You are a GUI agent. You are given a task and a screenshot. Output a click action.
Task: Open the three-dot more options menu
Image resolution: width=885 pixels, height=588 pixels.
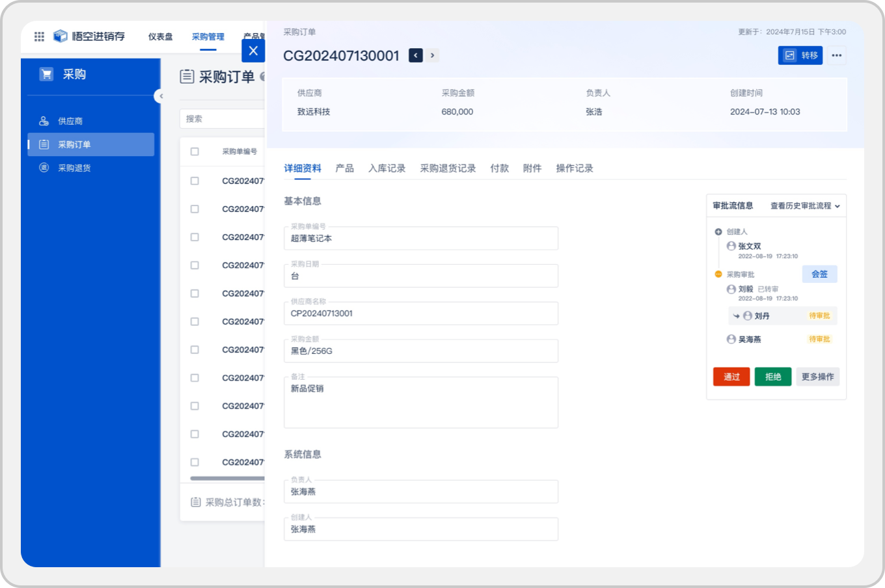point(837,55)
